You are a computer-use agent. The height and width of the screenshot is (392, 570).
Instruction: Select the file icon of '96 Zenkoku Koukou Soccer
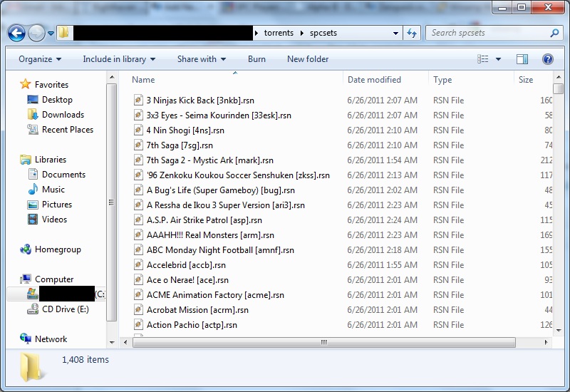[x=138, y=175]
